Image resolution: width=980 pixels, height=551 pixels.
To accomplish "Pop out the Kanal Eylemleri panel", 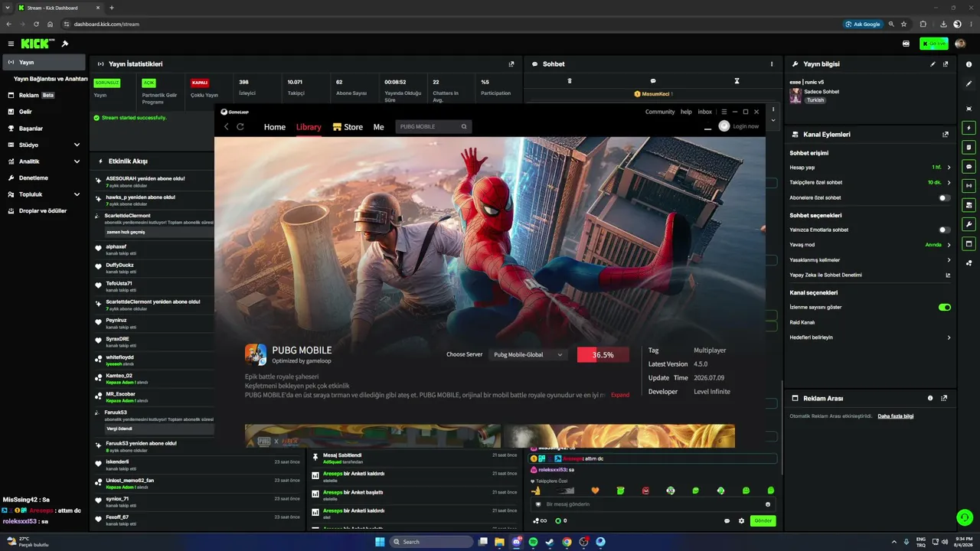I will [946, 135].
